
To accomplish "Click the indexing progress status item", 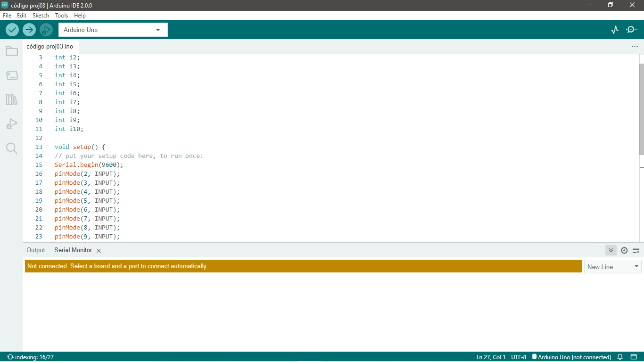I will pyautogui.click(x=30, y=357).
